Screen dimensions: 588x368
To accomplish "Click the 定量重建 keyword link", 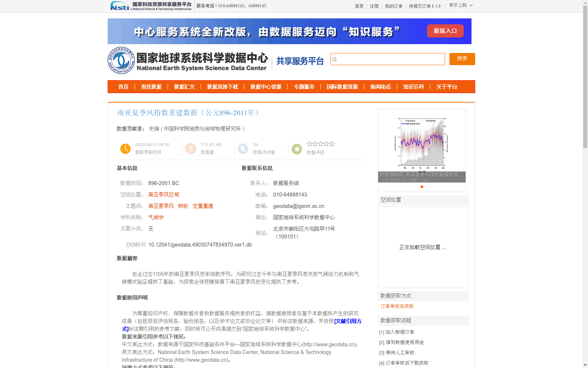I will [x=203, y=206].
